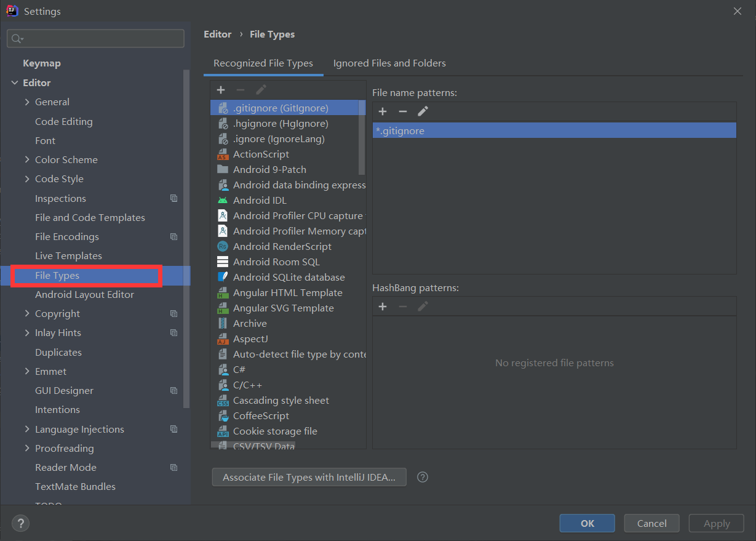Expand the Inlay Hints node

[27, 333]
